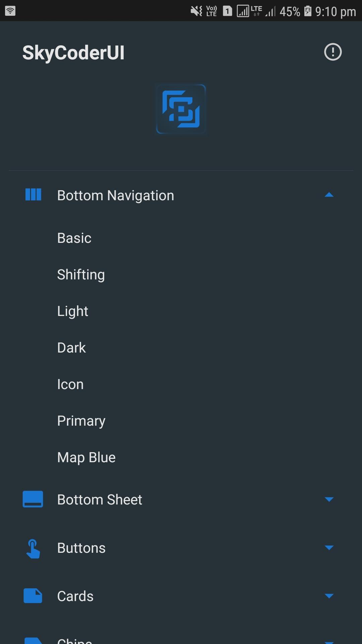Select the Shifting menu item
This screenshot has width=362, height=644.
tap(81, 275)
